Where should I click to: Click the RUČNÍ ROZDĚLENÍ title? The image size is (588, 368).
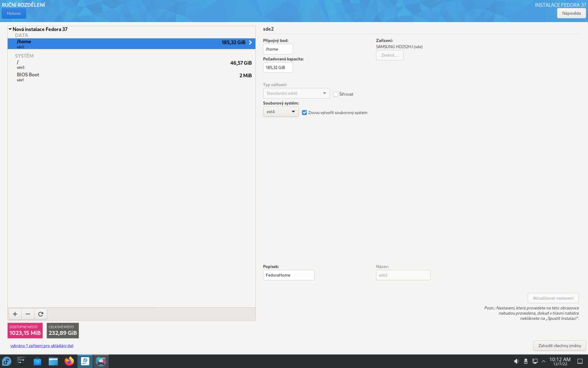coord(24,5)
